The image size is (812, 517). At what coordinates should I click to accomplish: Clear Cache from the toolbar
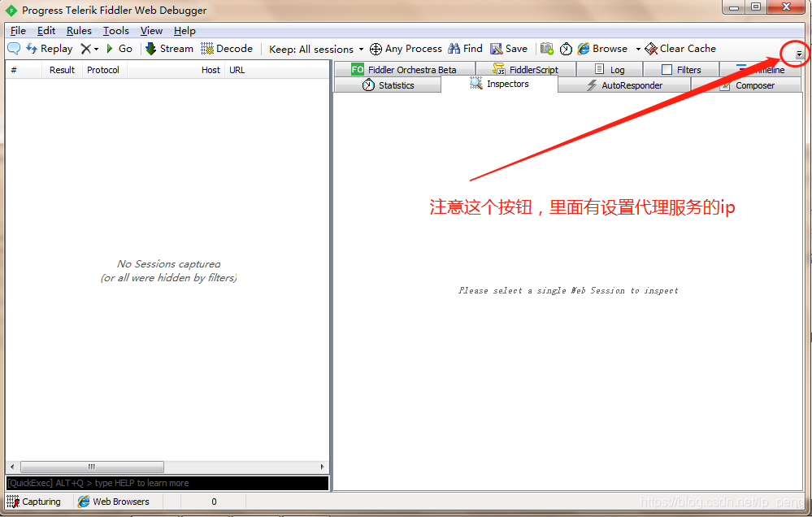tap(680, 49)
